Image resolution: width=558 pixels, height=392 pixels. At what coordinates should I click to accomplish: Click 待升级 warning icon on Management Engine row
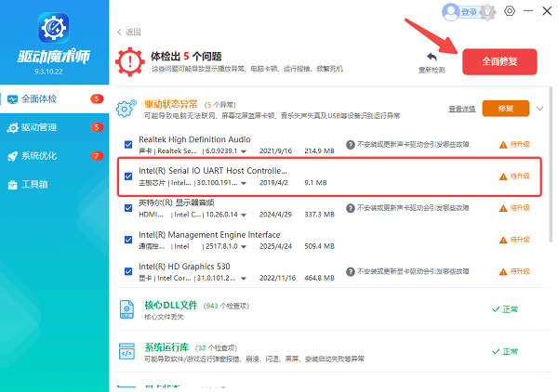point(503,241)
